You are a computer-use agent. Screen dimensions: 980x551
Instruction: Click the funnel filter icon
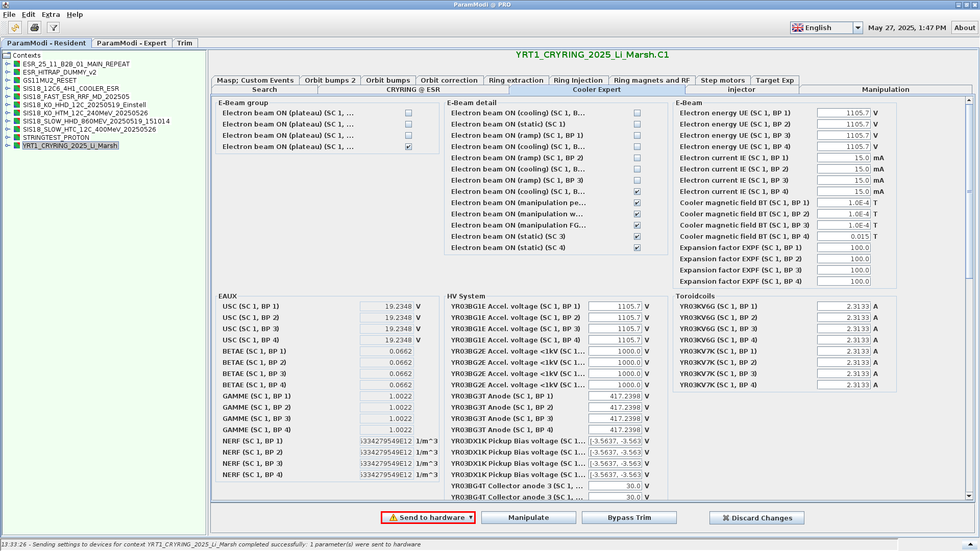click(53, 28)
